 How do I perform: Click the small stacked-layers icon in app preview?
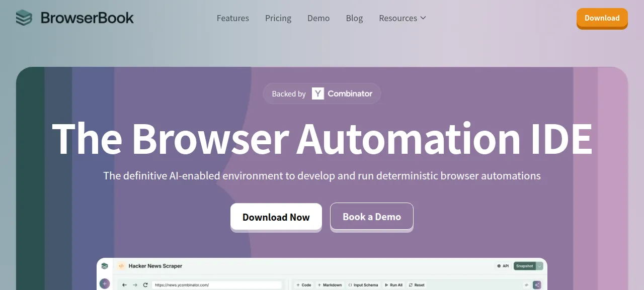click(105, 266)
